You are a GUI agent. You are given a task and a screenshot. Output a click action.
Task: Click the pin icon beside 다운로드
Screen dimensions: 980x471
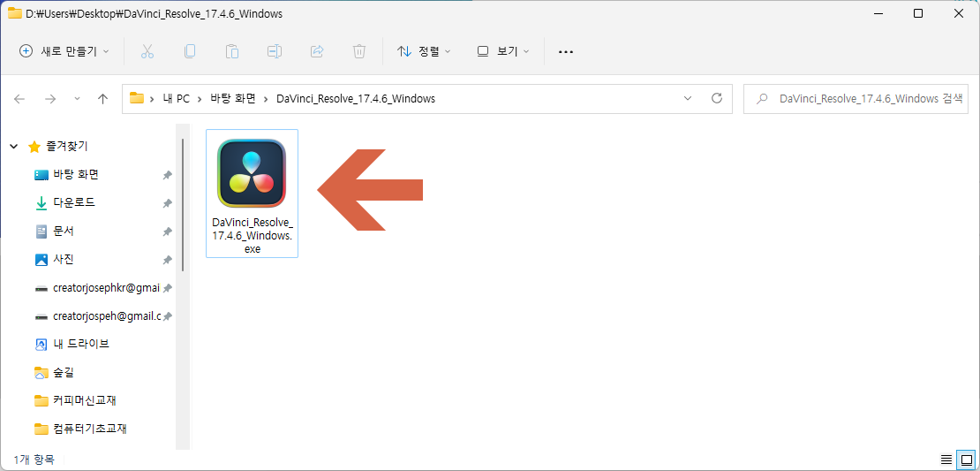(168, 203)
